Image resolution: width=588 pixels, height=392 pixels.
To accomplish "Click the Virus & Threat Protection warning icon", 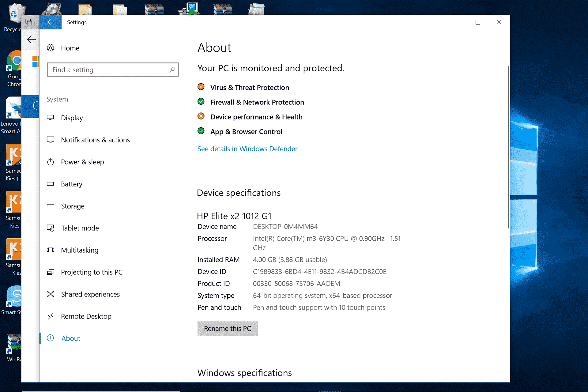I will click(x=201, y=87).
